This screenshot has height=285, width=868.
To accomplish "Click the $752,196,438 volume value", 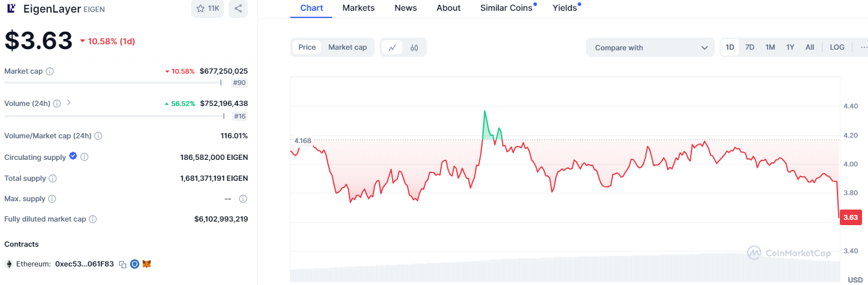I will tap(224, 104).
